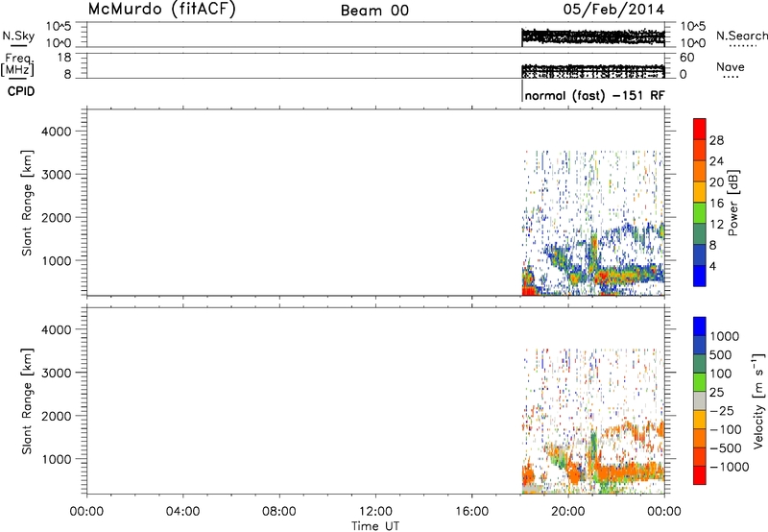Click the 1000 tick on Velocity colorbar
The image size is (768, 532).
(725, 336)
